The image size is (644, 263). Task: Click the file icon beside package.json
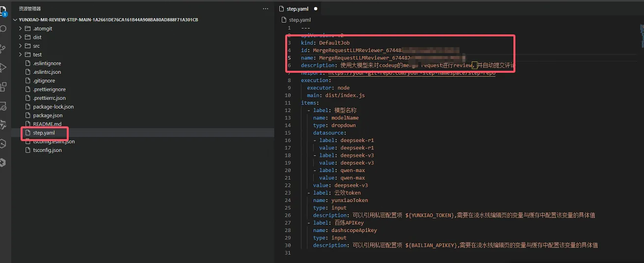click(28, 116)
